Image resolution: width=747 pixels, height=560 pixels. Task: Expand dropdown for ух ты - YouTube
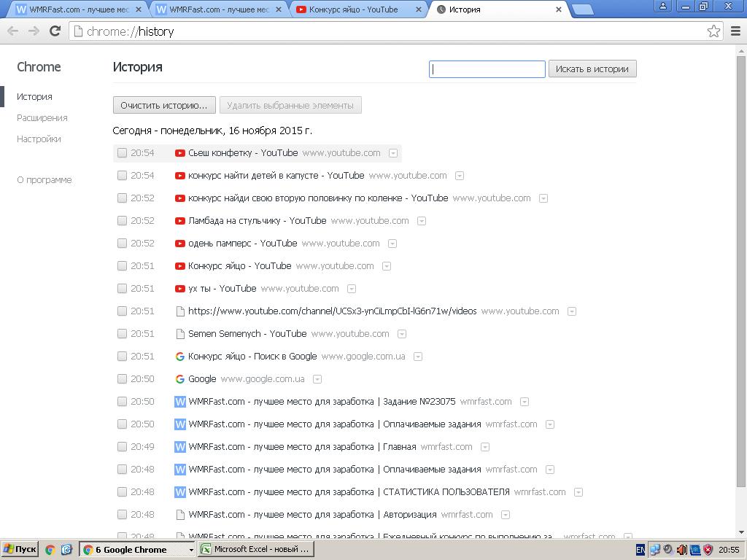(351, 289)
